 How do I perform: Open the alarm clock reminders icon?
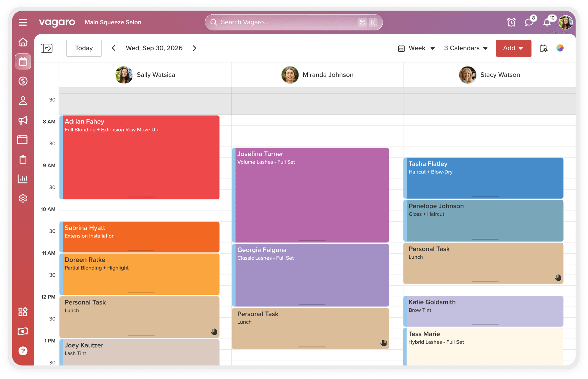tap(511, 22)
